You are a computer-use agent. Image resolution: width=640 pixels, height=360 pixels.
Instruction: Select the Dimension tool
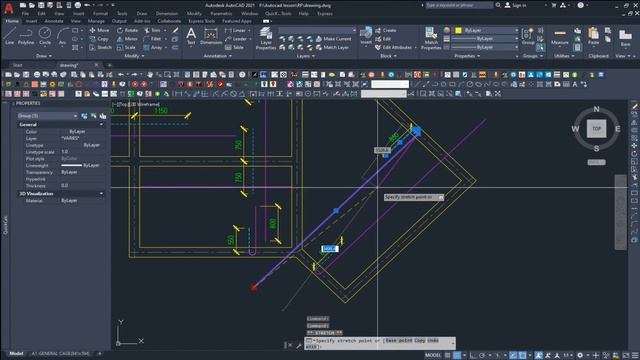(x=211, y=36)
